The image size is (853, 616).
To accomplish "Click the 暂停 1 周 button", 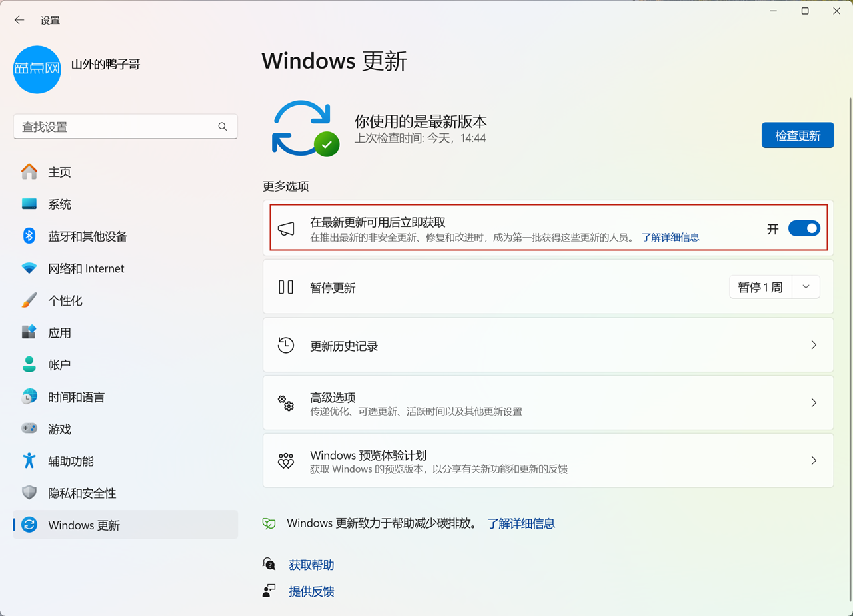I will 760,287.
